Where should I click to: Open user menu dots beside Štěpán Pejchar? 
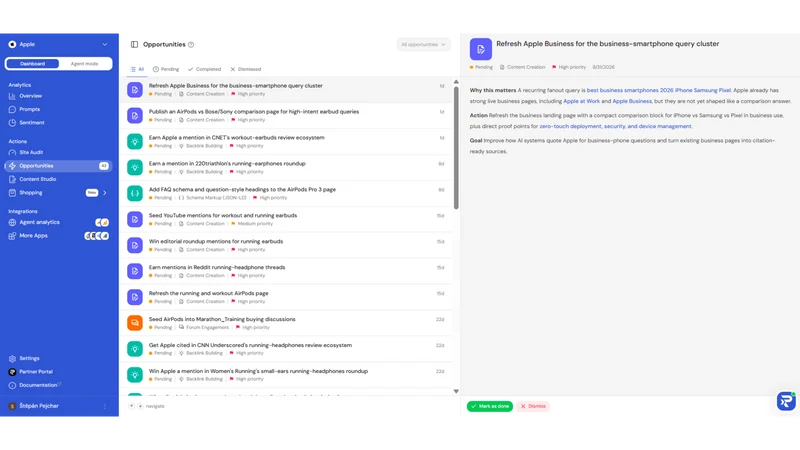tap(105, 406)
